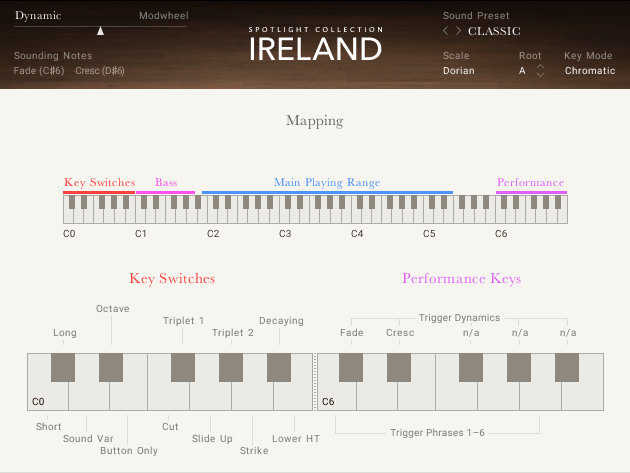
Task: Click the C6 white performance key
Action: pos(337,396)
